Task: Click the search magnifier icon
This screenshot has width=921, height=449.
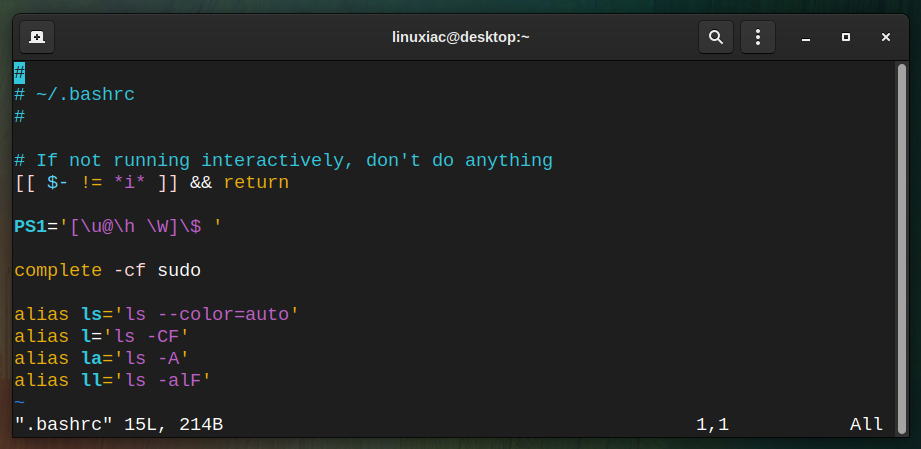Action: 715,37
